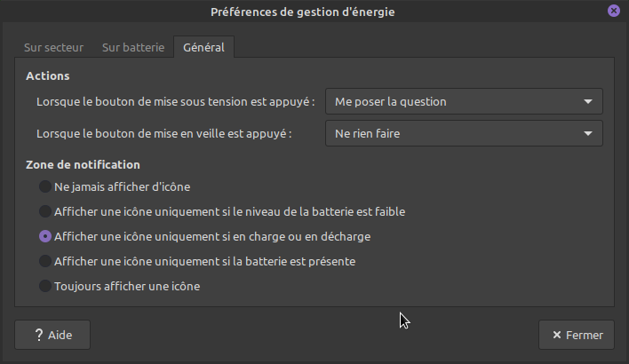Viewport: 629px width, 364px height.
Task: Click the Fermer button
Action: 576,335
